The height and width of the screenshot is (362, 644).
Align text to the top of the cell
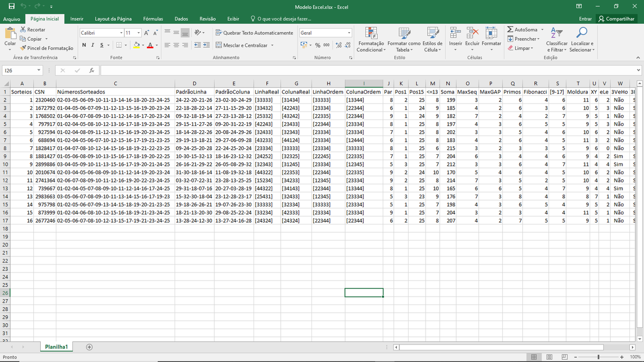167,33
